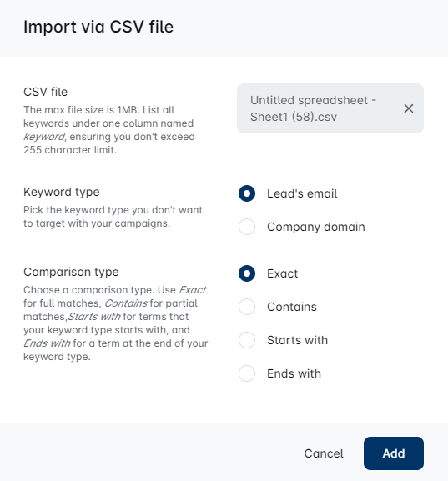448x481 pixels.
Task: Select the Lead's email radio button
Action: [247, 193]
